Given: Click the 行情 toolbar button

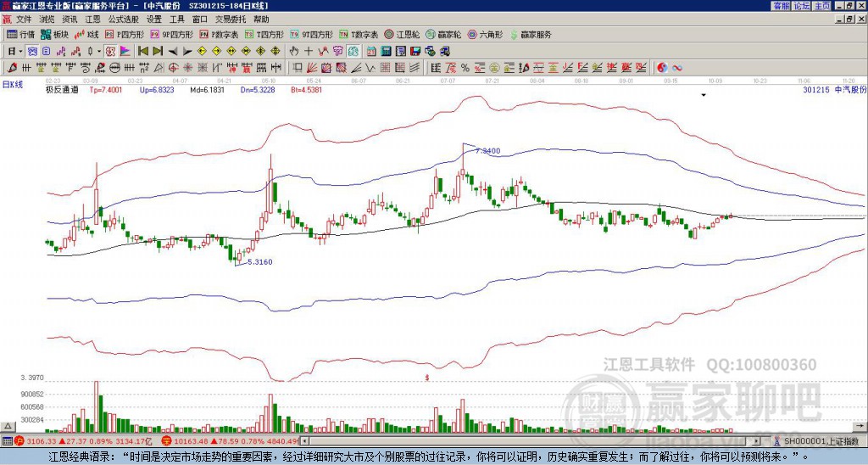Looking at the screenshot, I should (21, 34).
